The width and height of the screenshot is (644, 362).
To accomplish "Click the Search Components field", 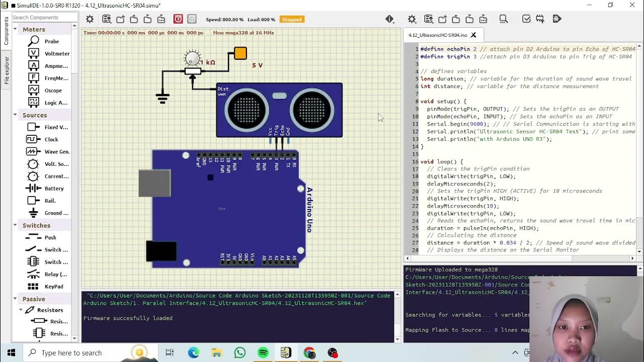I will point(44,17).
